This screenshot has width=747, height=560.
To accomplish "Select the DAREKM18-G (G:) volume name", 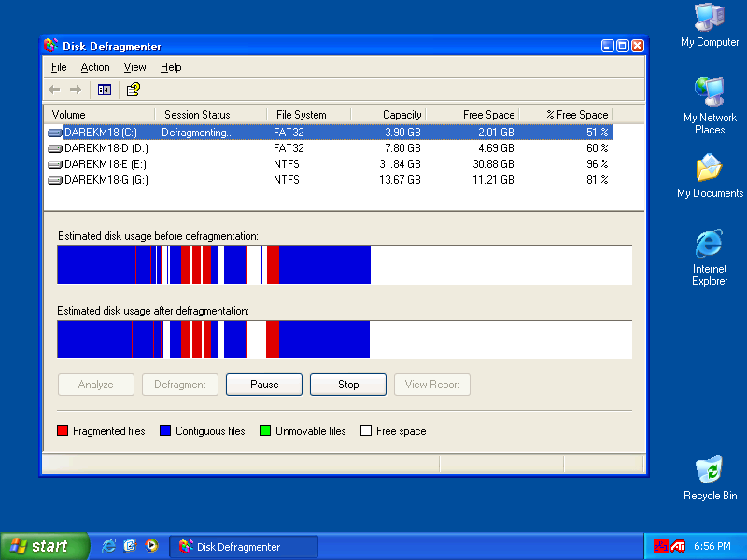I will pyautogui.click(x=106, y=180).
